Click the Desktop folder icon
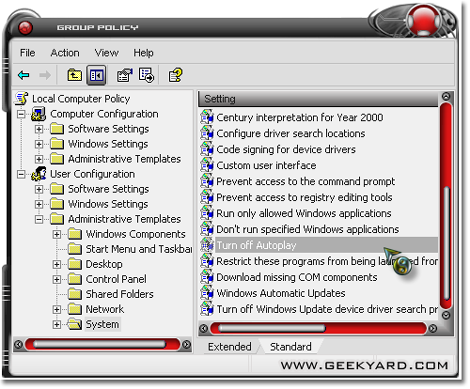This screenshot has height=389, width=470. point(75,264)
